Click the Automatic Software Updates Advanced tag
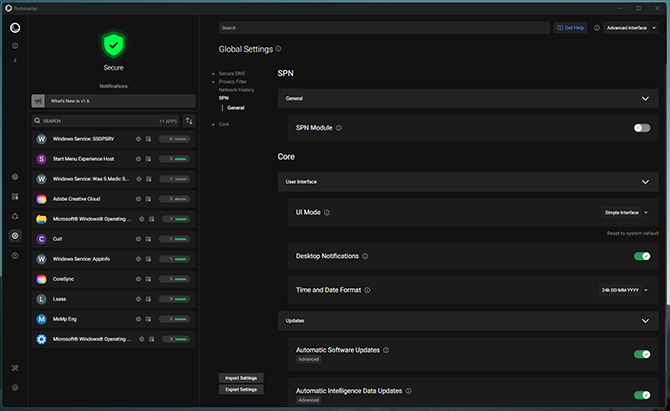This screenshot has width=670, height=411. click(x=309, y=359)
